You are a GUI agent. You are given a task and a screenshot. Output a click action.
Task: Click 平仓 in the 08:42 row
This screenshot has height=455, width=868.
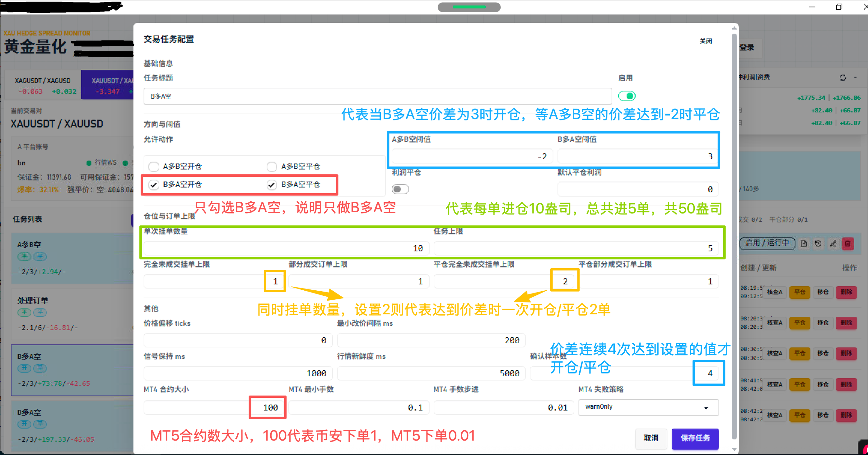coord(800,415)
